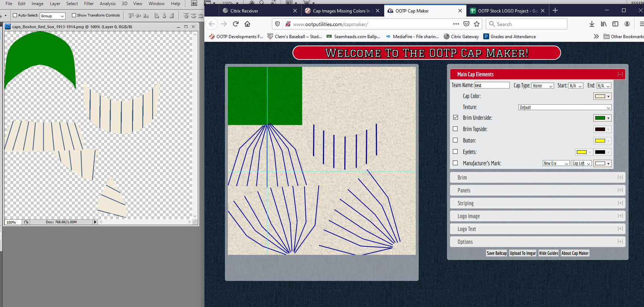Click the Upload To Imgur button
This screenshot has height=307, width=644.
click(523, 253)
